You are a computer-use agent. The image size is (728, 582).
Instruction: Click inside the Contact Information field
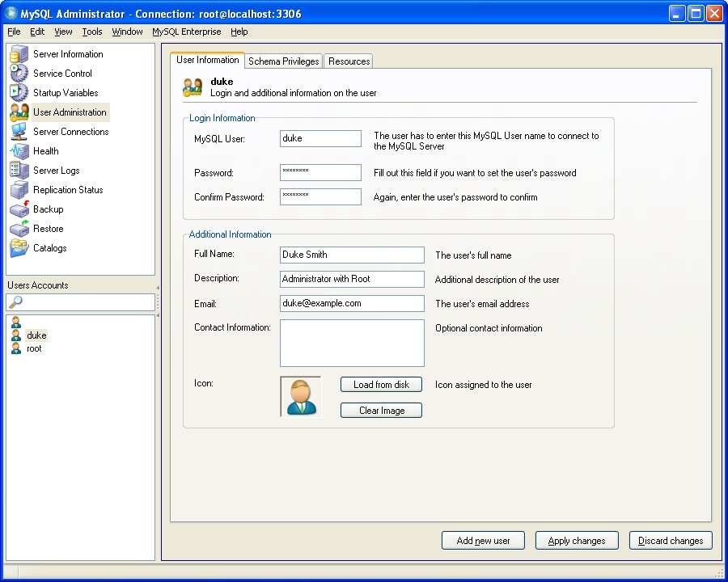point(351,342)
